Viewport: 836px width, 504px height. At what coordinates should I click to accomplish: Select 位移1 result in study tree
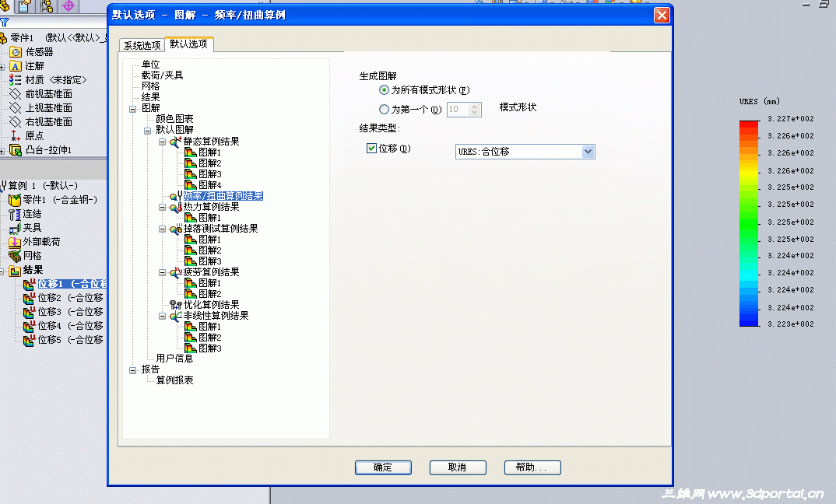click(72, 284)
